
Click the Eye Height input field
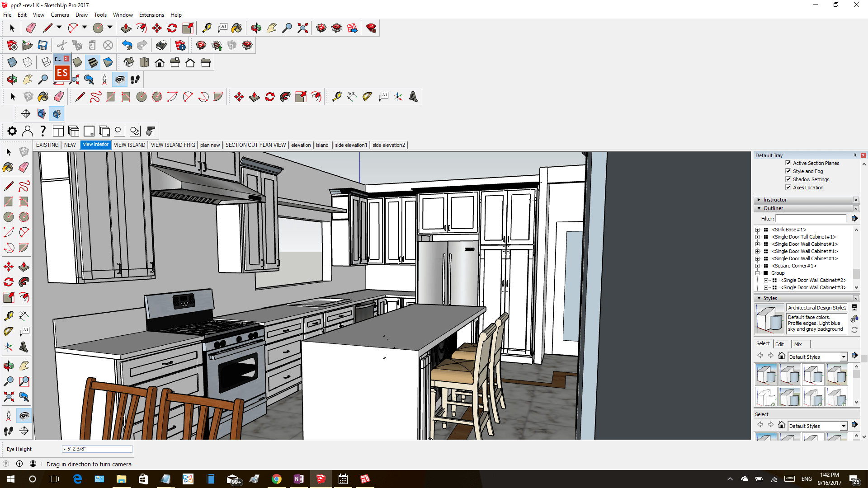[x=97, y=449]
